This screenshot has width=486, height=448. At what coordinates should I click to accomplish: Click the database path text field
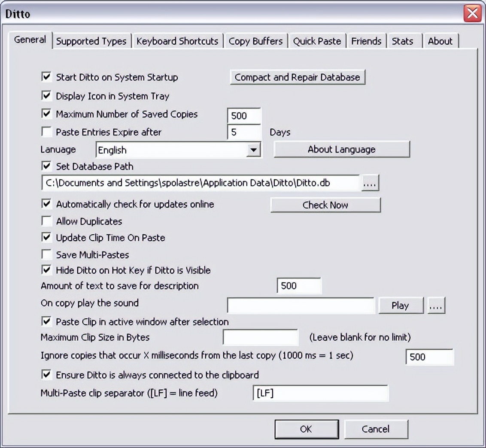[201, 183]
